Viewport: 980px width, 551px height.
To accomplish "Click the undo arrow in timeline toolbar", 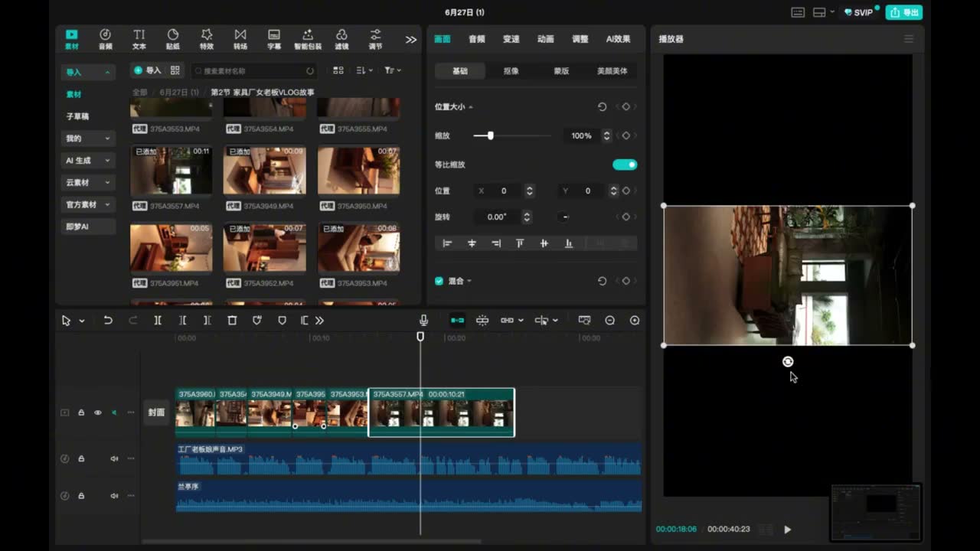I will (x=108, y=321).
